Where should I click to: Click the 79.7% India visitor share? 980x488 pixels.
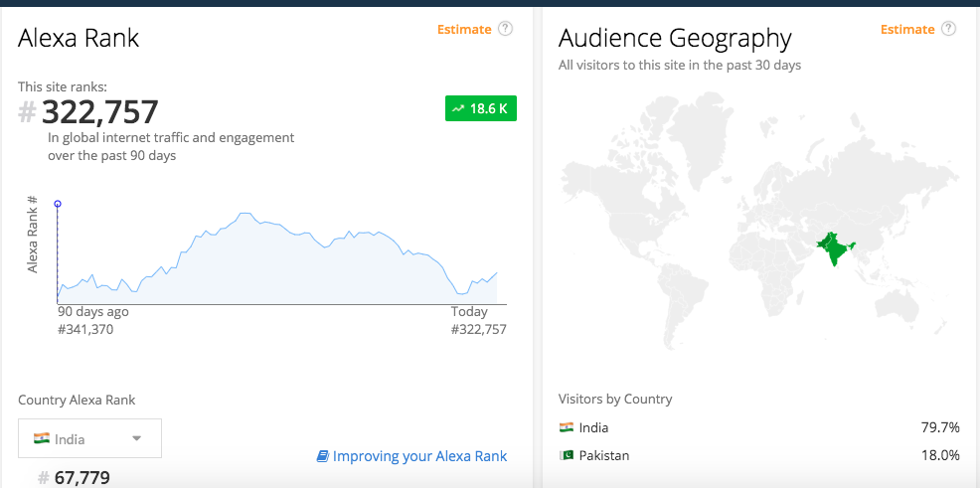coord(940,427)
